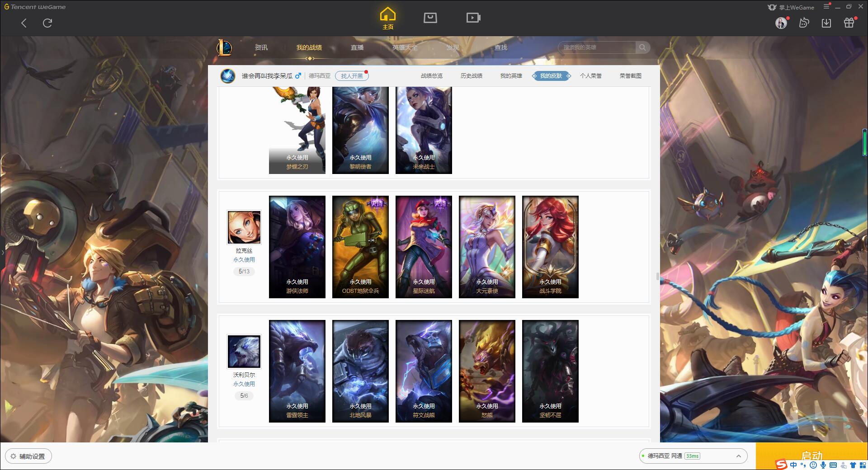Viewport: 868px width, 470px height.
Task: Open the download manager icon
Action: pos(826,23)
